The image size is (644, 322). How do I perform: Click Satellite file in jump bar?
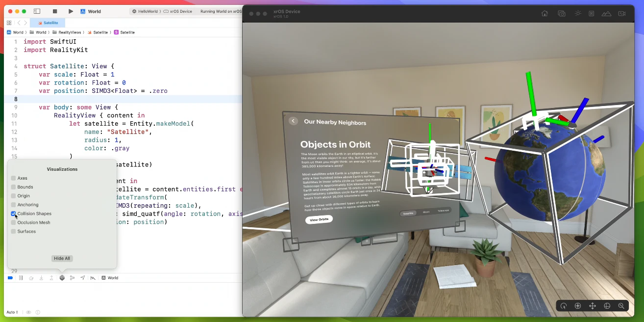(98, 32)
